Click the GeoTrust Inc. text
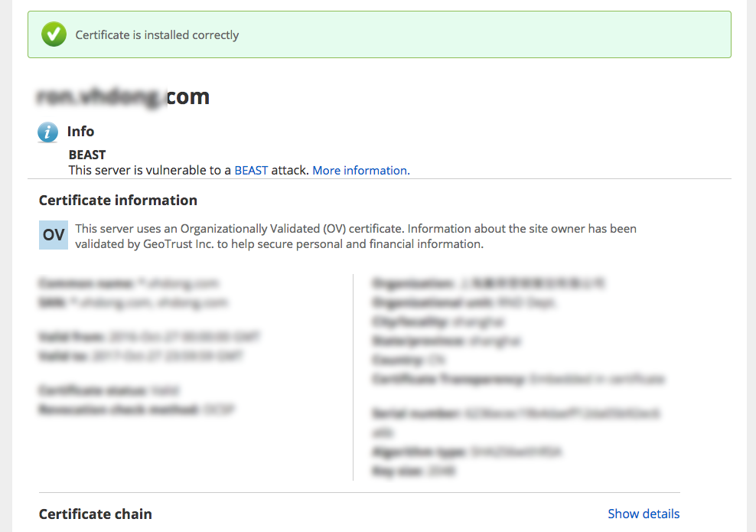 (178, 244)
